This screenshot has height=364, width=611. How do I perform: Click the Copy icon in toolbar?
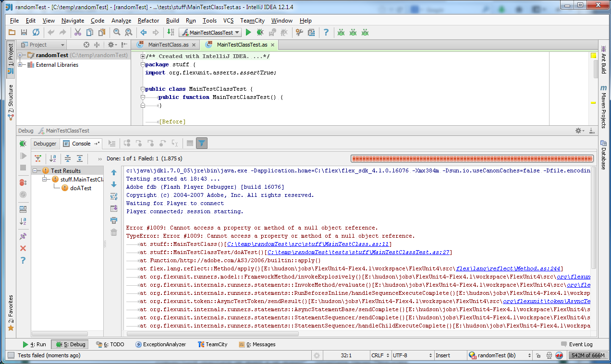89,32
